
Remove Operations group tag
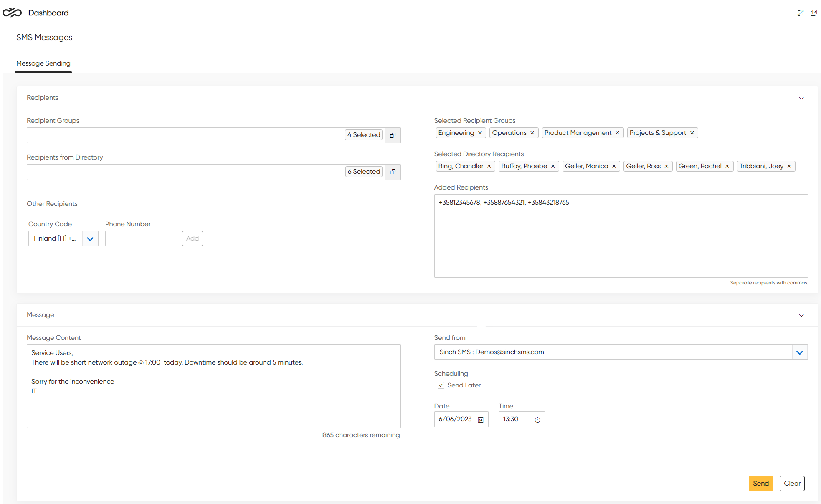[x=532, y=133]
